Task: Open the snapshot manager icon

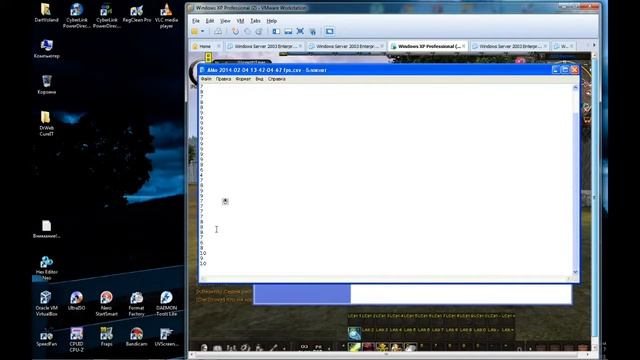Action: 259,31
